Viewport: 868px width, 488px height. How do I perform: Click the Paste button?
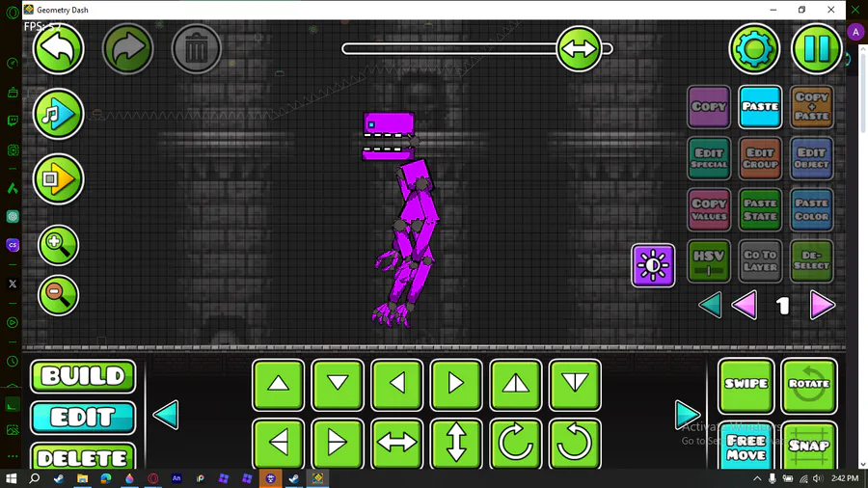760,107
